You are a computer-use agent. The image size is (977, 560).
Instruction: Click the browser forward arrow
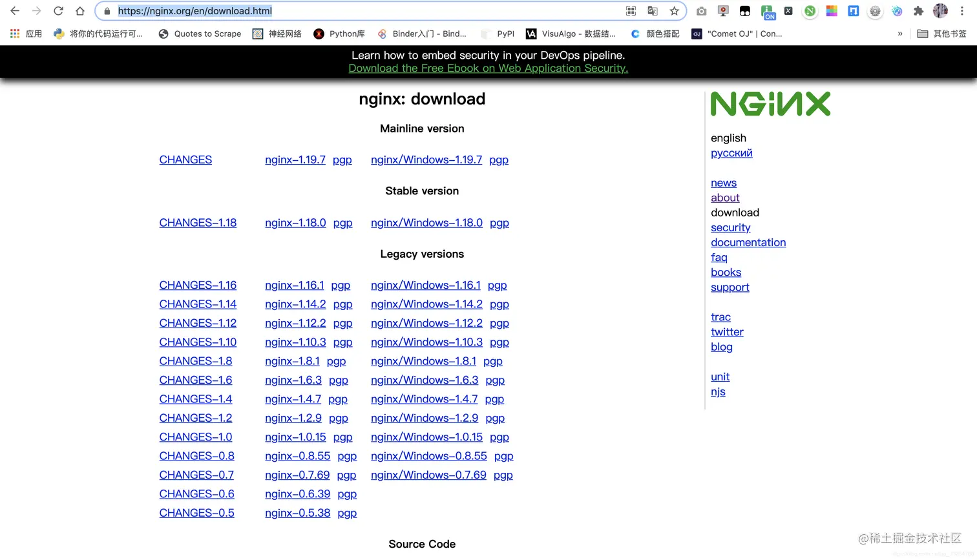coord(37,11)
